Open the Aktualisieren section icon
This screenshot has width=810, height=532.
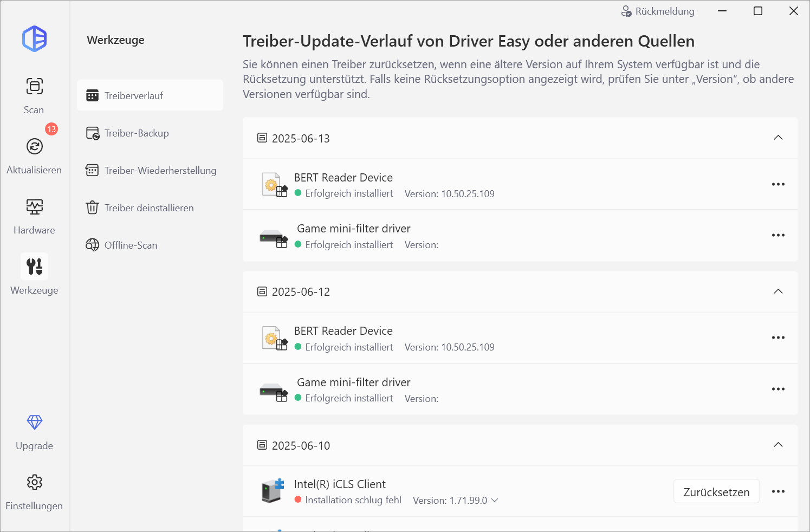click(x=35, y=146)
